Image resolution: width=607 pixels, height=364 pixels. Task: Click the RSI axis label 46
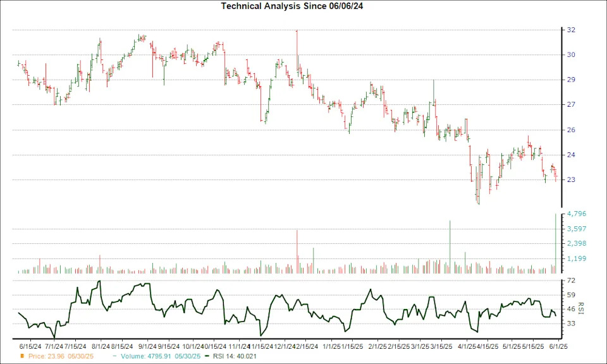571,308
